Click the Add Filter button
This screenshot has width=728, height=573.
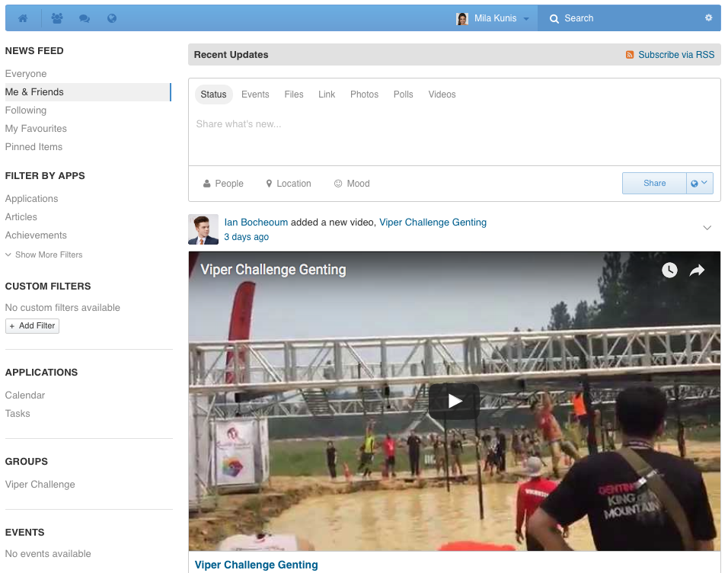[32, 325]
